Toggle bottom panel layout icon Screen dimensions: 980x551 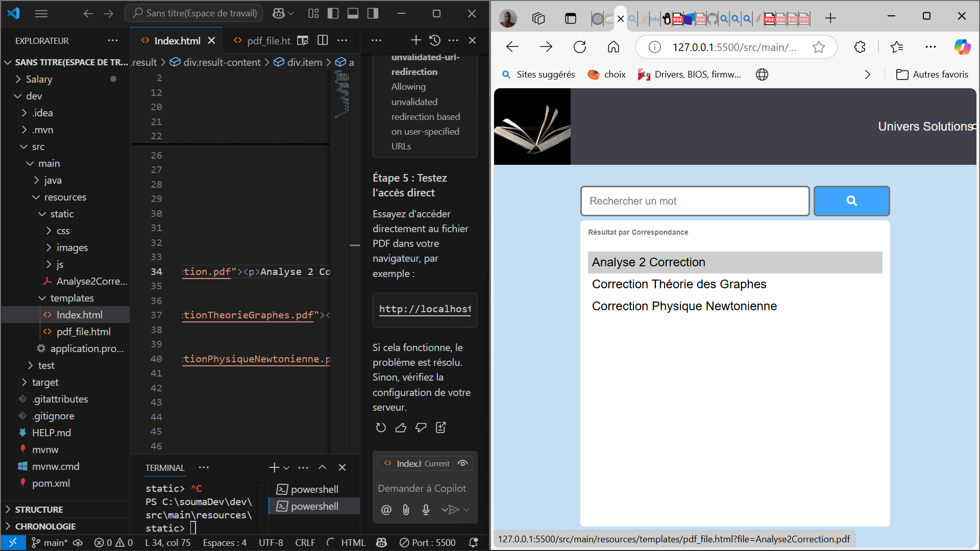point(353,13)
